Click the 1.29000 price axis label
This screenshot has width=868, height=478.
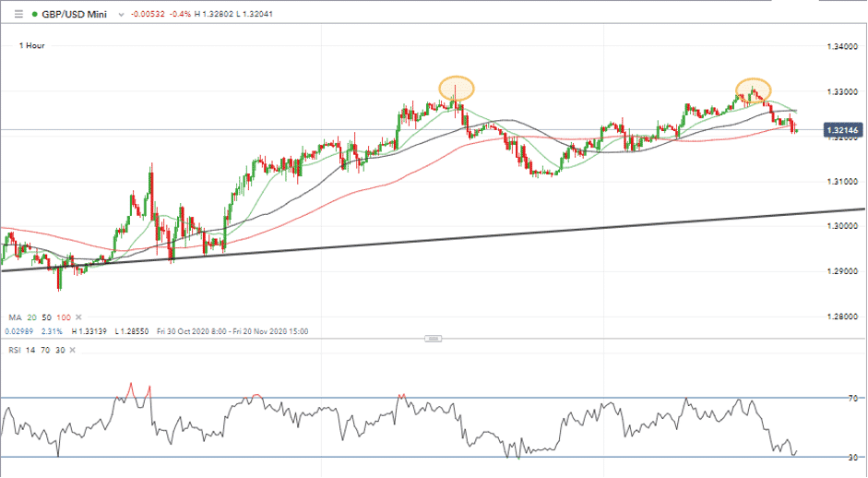point(842,271)
